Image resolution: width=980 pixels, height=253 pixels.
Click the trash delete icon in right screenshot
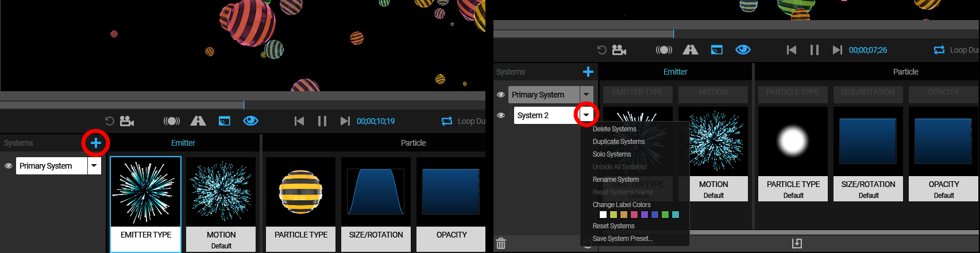(x=501, y=243)
